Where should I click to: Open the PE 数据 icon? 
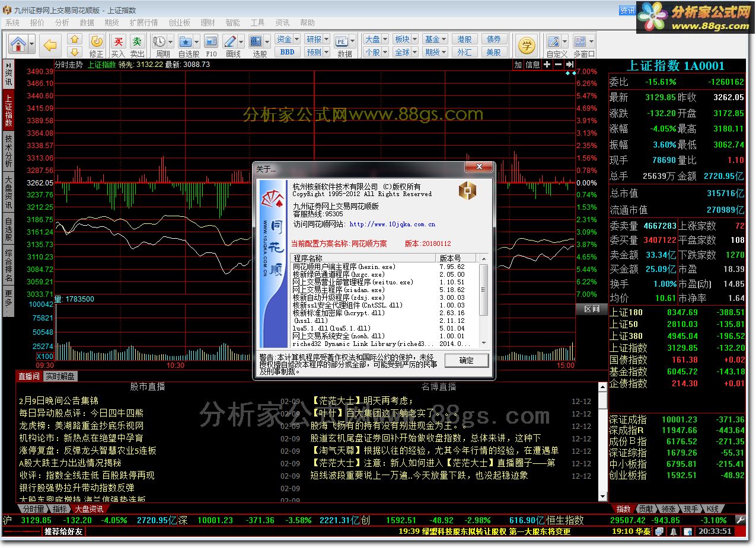(342, 41)
